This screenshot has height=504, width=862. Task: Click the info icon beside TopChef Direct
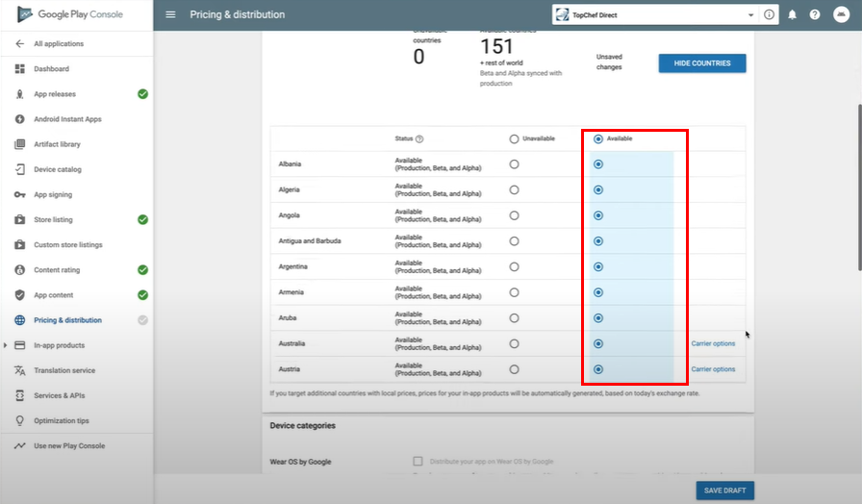coord(769,14)
